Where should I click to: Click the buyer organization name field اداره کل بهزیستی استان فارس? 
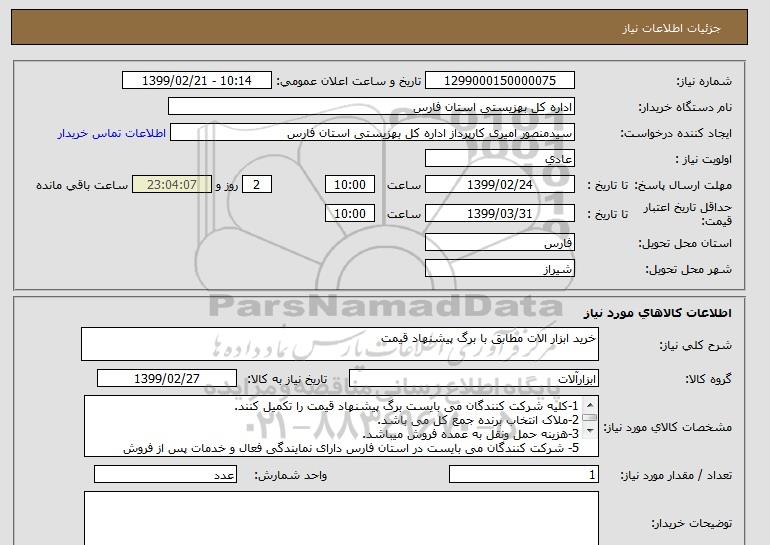point(371,107)
